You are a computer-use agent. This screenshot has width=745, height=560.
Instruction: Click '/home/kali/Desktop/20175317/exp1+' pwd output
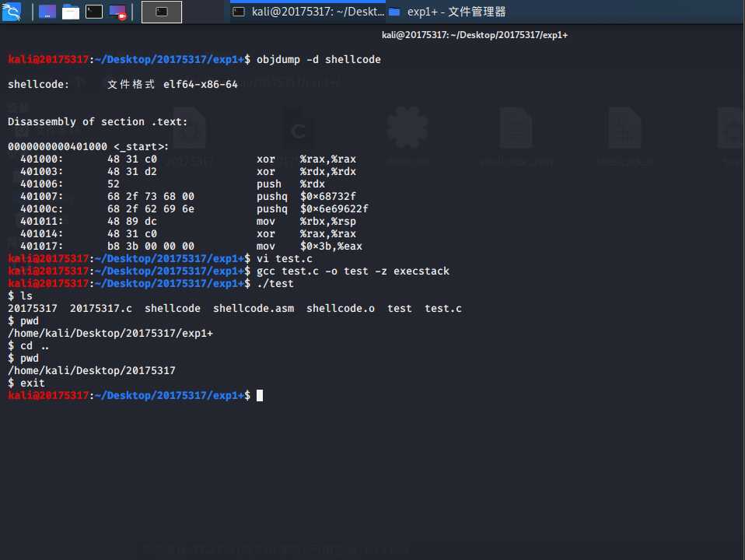coord(110,333)
